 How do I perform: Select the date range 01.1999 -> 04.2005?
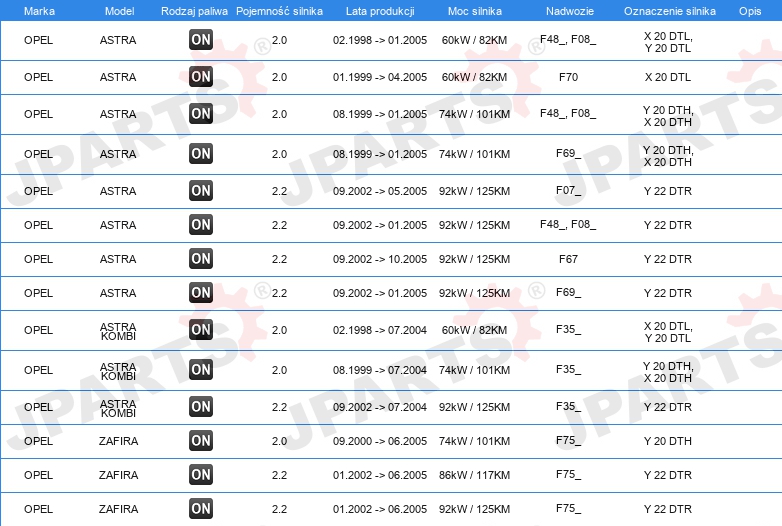tap(380, 77)
